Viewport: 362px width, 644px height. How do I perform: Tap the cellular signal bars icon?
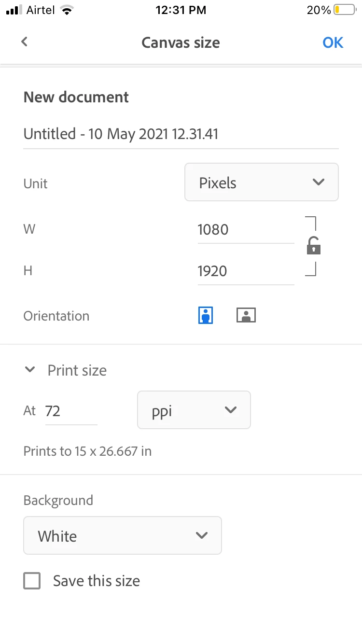pyautogui.click(x=15, y=10)
